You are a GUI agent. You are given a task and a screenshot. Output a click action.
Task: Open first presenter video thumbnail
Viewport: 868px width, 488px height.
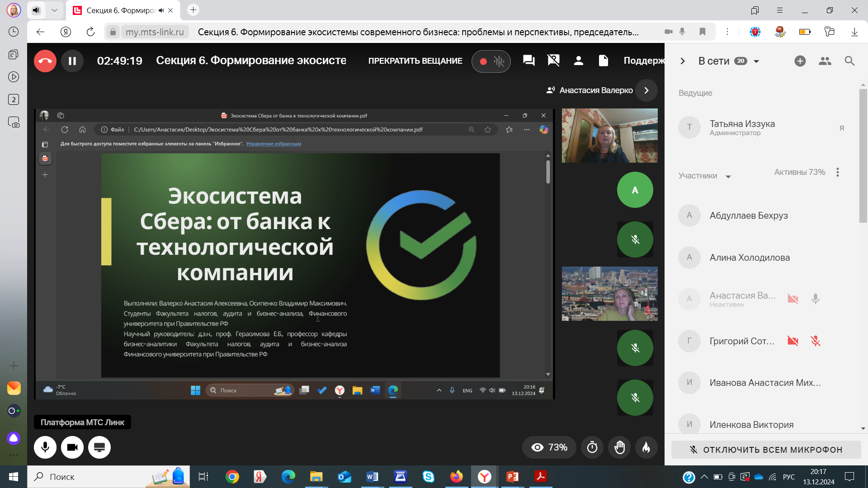(x=610, y=136)
